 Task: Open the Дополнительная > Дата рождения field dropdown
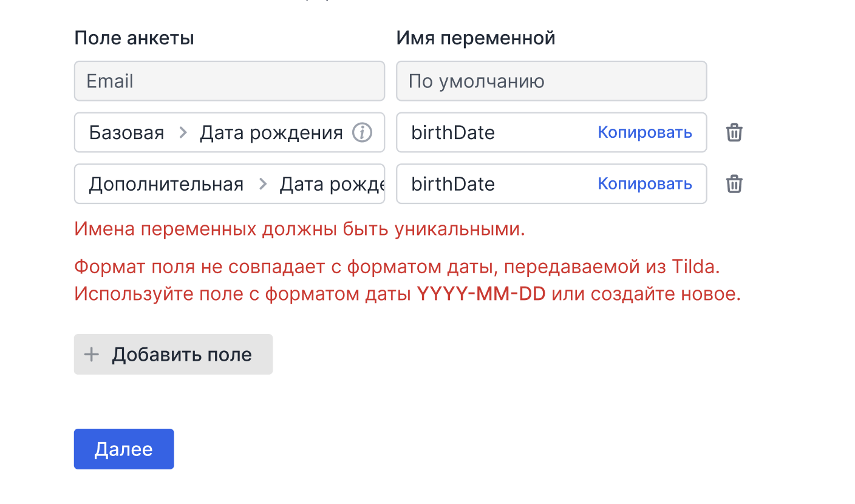[x=230, y=184]
